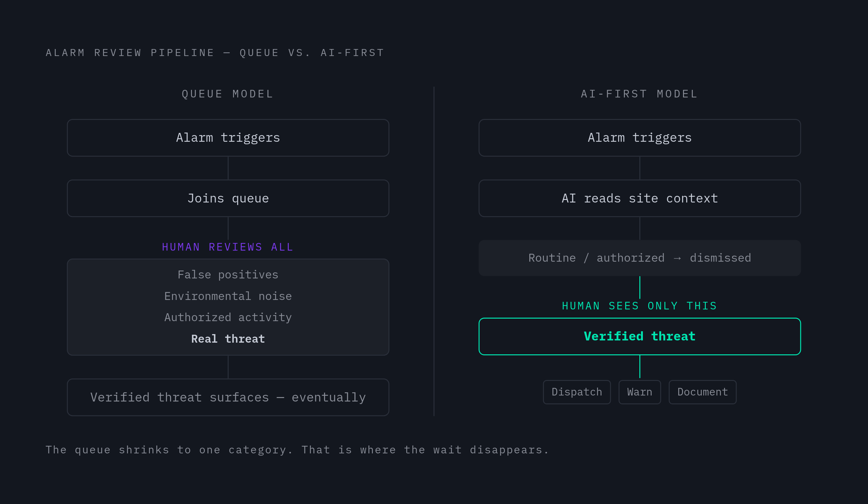The height and width of the screenshot is (504, 868).
Task: Click the Environmental noise line
Action: pos(228,296)
